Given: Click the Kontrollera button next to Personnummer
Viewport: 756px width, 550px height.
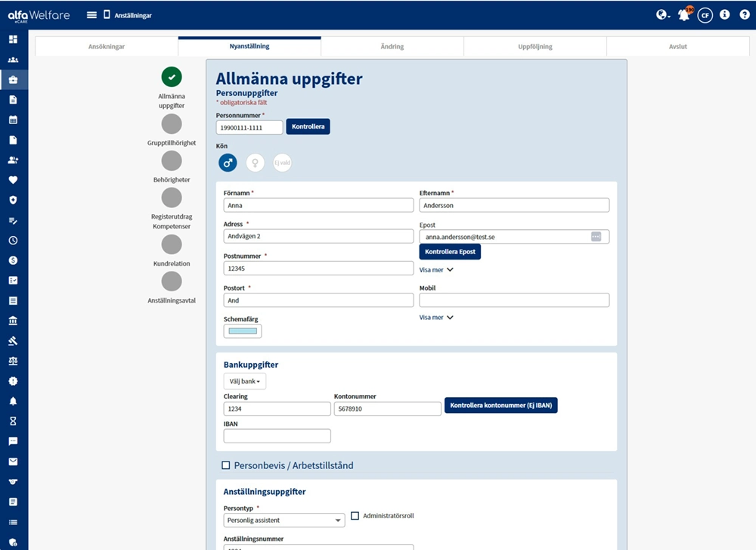Looking at the screenshot, I should (x=308, y=126).
